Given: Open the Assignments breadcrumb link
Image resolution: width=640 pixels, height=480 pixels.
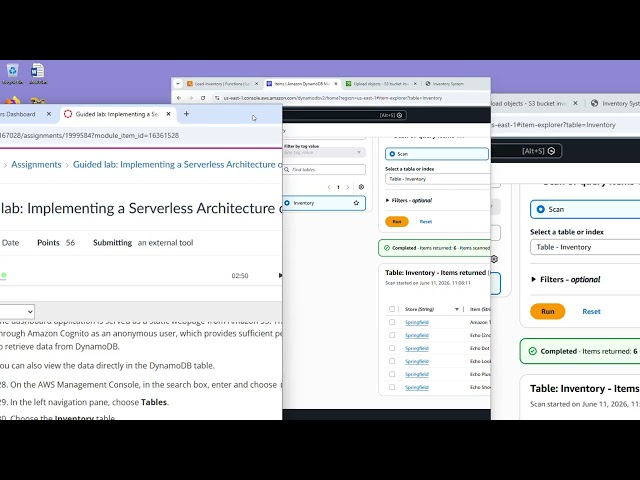Looking at the screenshot, I should coord(36,164).
